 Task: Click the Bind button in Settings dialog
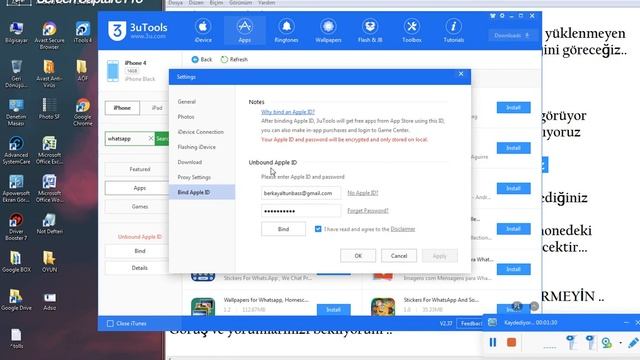pyautogui.click(x=283, y=229)
